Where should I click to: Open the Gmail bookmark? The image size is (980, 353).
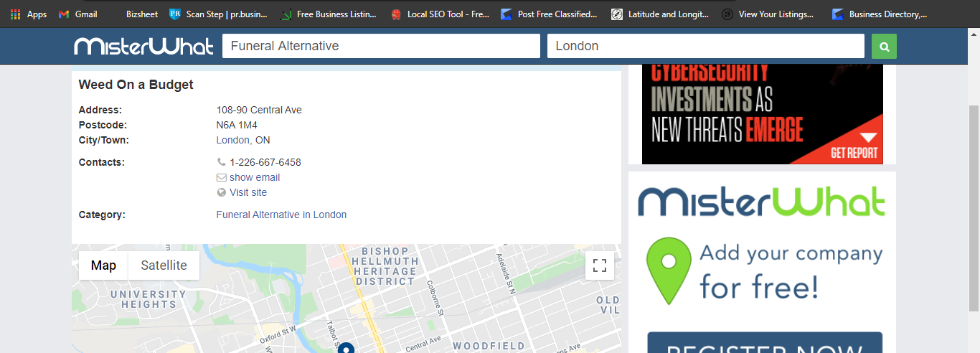pos(77,14)
